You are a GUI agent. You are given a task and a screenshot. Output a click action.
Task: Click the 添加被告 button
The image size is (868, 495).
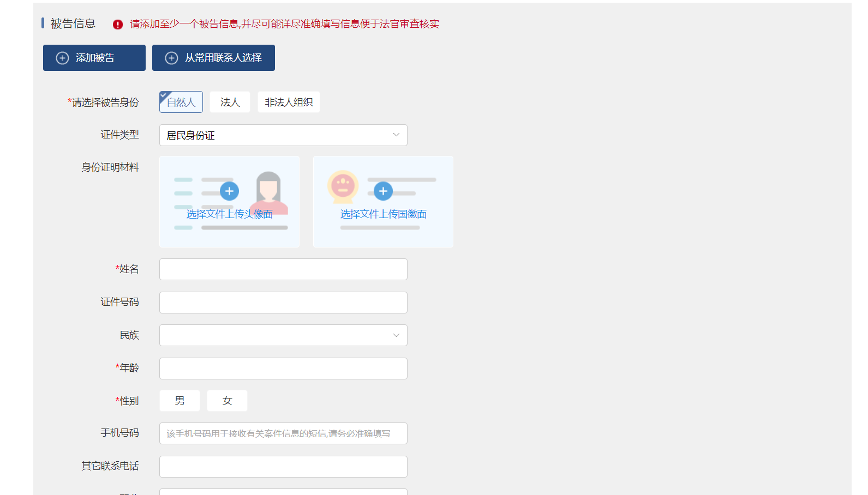pos(94,58)
